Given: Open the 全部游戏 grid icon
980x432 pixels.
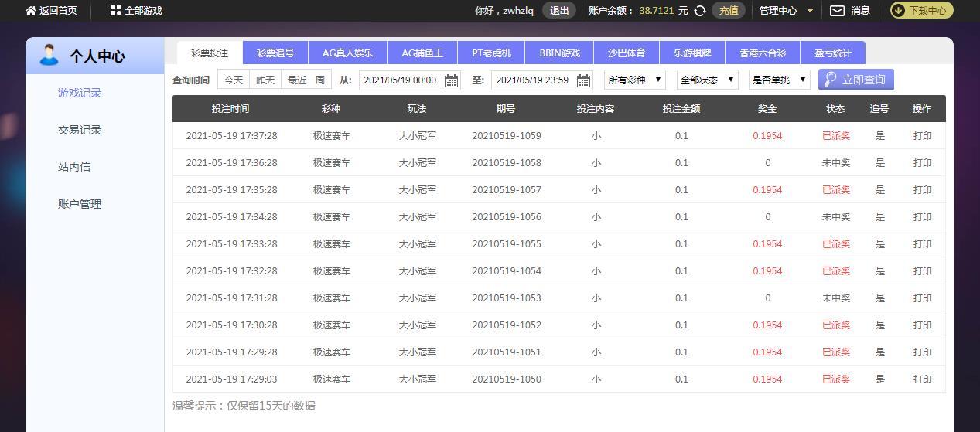Looking at the screenshot, I should pyautogui.click(x=115, y=11).
